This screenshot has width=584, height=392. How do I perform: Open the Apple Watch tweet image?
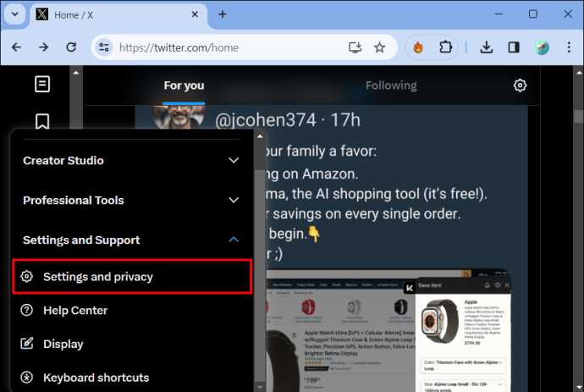[x=388, y=330]
